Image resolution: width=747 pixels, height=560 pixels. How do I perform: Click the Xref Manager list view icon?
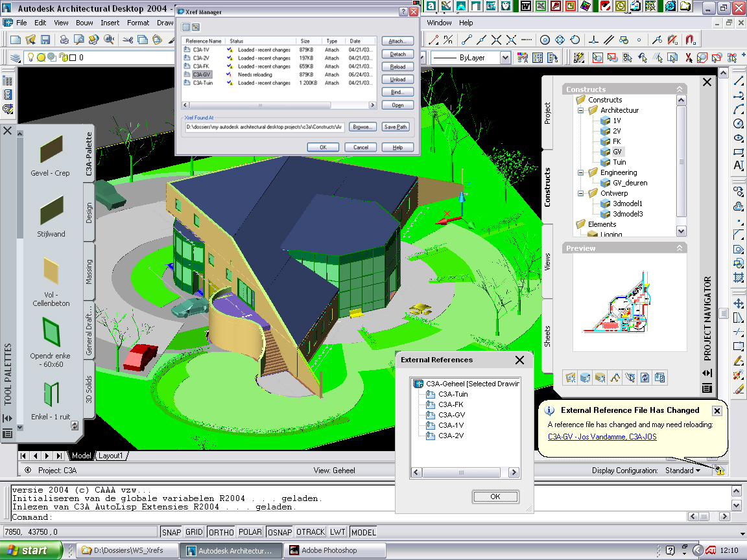coord(186,27)
